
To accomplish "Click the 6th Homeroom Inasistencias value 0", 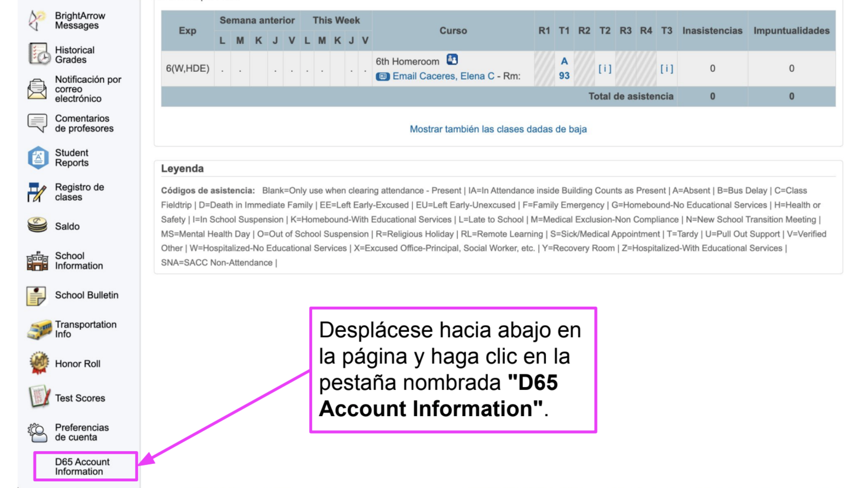I will [713, 68].
